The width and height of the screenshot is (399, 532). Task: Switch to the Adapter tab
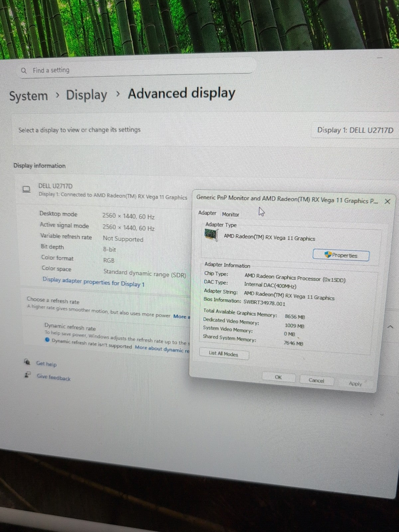point(207,213)
